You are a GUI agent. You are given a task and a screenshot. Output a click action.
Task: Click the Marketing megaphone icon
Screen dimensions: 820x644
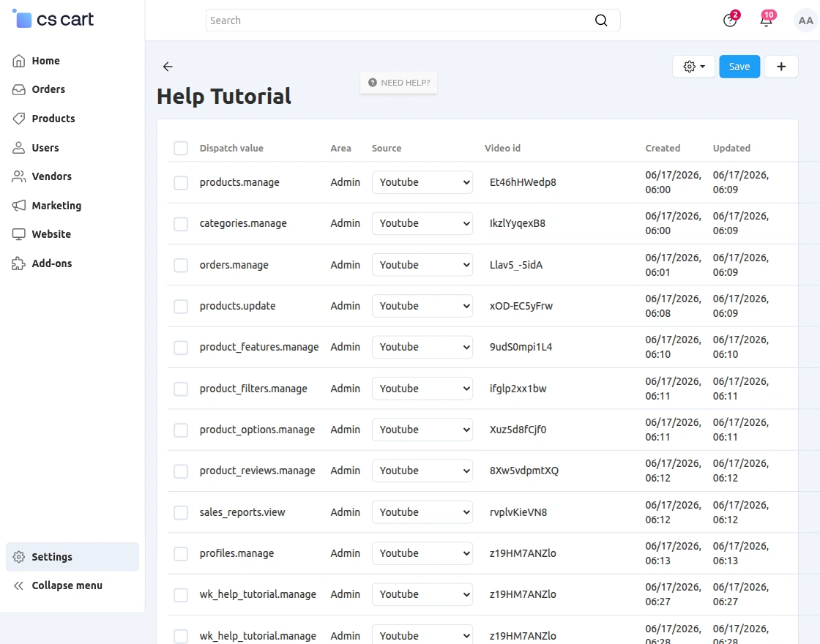tap(19, 206)
